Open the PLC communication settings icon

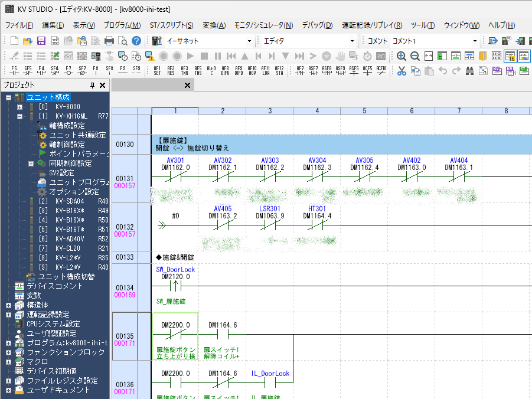point(156,41)
